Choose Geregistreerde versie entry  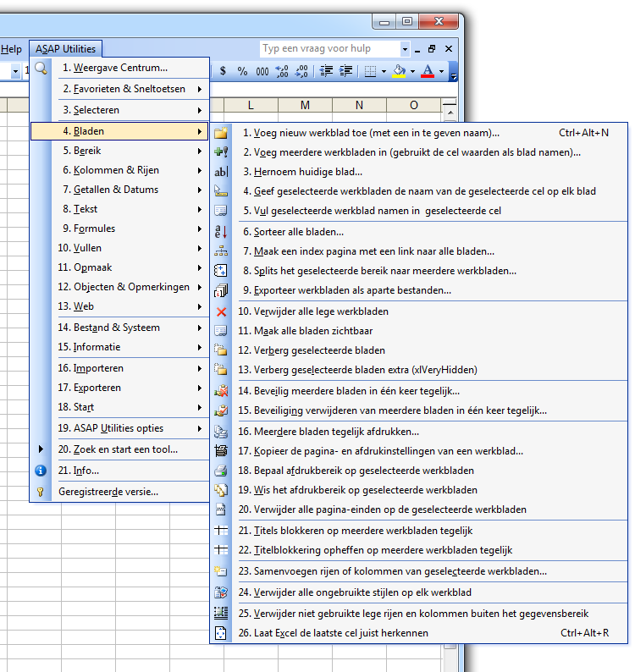[x=119, y=492]
